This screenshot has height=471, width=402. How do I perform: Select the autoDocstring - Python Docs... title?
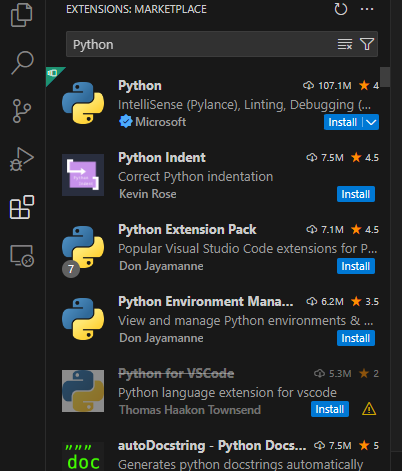click(212, 445)
